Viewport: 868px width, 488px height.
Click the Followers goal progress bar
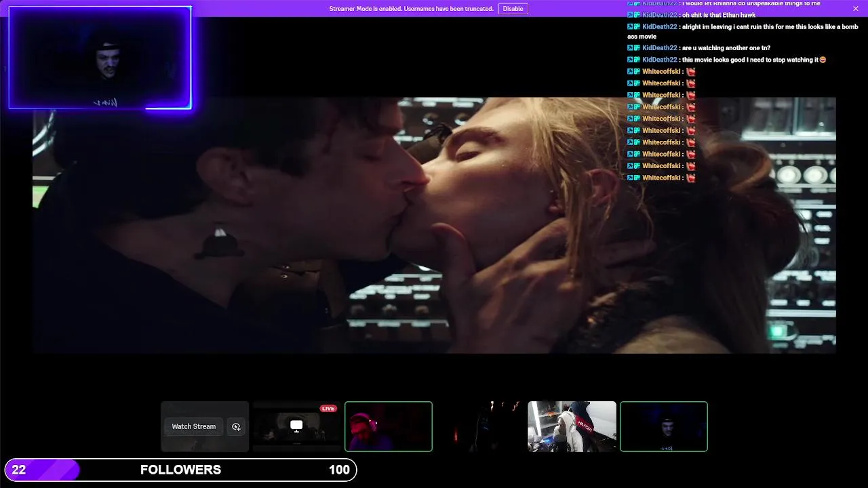[180, 470]
